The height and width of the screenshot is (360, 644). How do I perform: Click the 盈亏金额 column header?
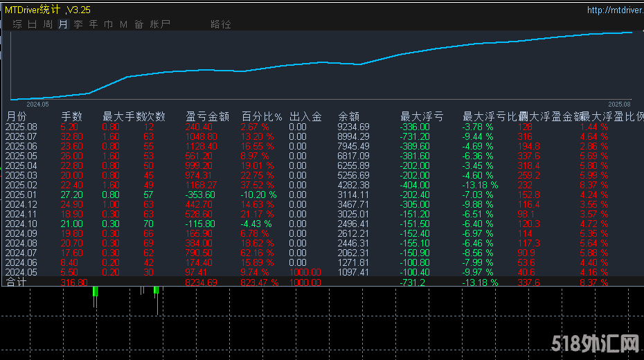click(x=207, y=116)
